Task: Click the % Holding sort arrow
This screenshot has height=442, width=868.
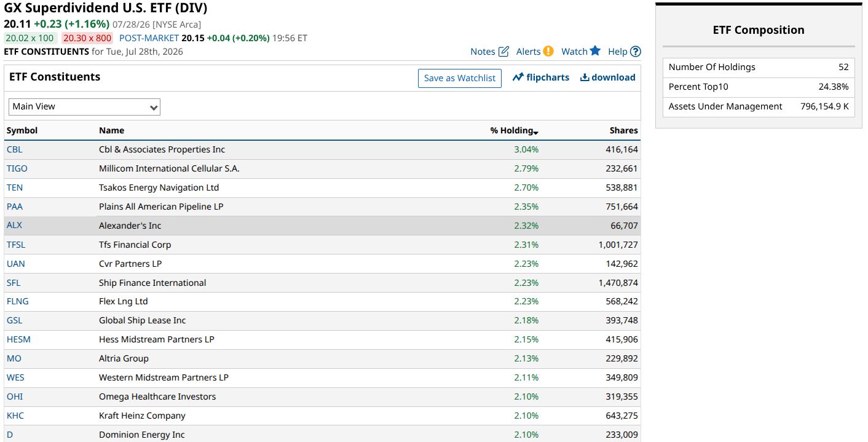Action: (x=536, y=132)
